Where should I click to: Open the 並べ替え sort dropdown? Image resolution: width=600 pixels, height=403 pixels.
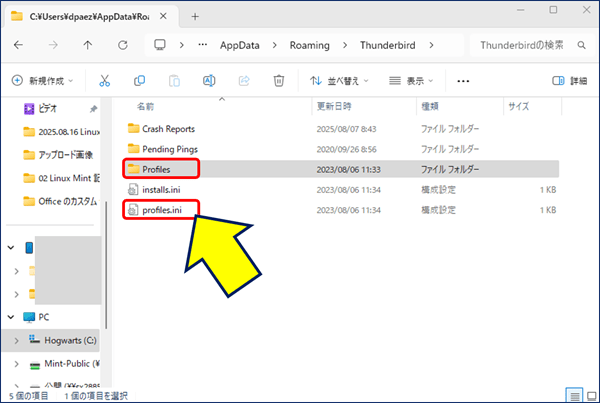(x=339, y=81)
